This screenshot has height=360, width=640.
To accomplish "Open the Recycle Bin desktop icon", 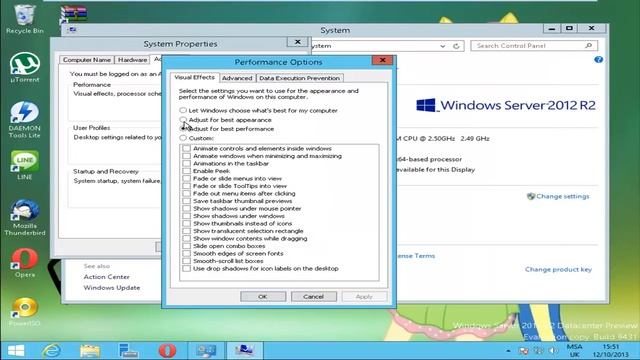I will tap(24, 18).
